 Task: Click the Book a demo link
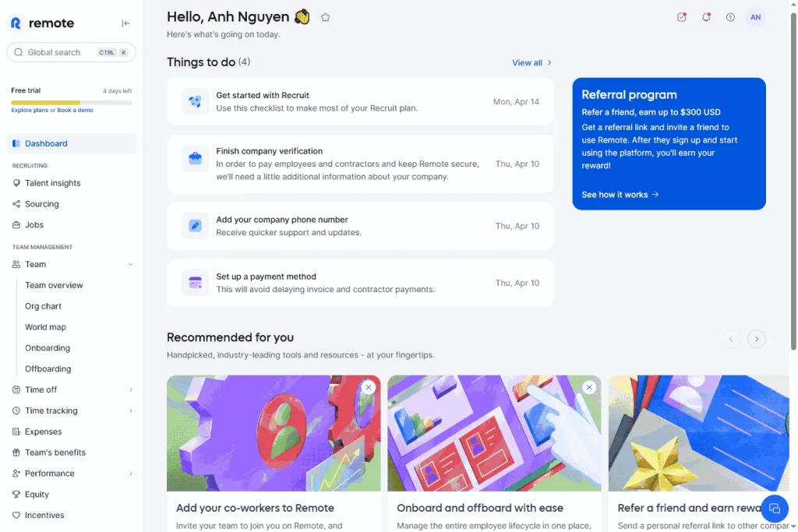click(x=75, y=110)
